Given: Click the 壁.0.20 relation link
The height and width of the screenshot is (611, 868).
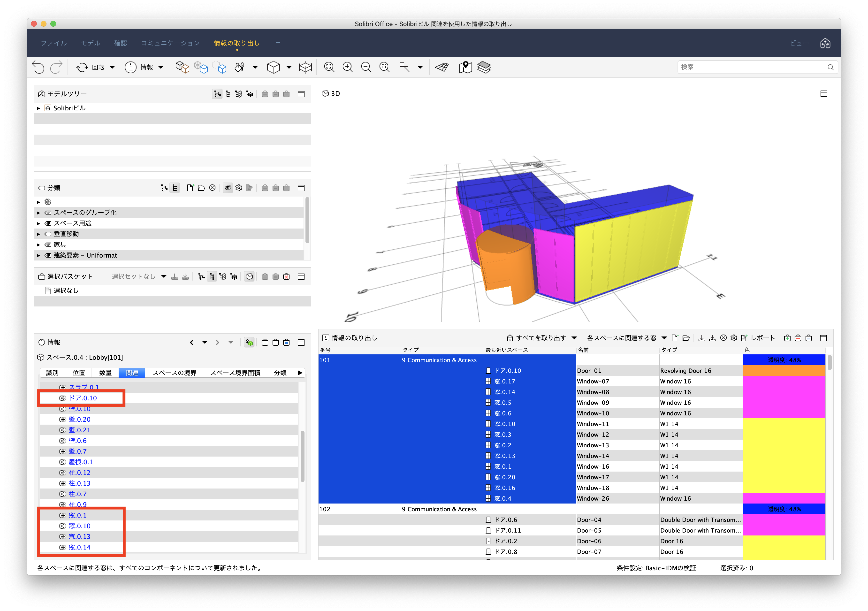Looking at the screenshot, I should 79,419.
